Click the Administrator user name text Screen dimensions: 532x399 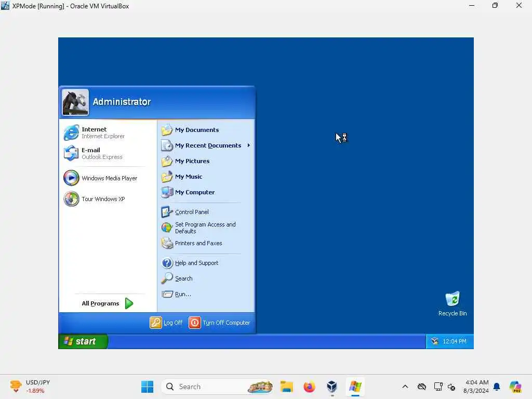122,102
